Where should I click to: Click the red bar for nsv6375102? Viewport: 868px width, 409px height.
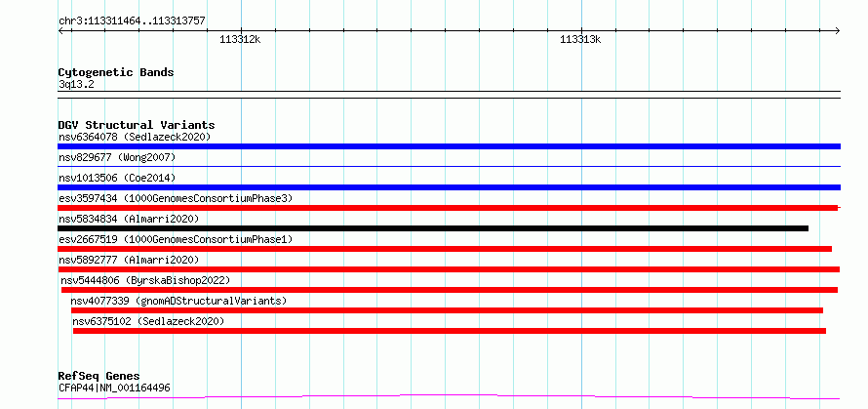pyautogui.click(x=450, y=331)
